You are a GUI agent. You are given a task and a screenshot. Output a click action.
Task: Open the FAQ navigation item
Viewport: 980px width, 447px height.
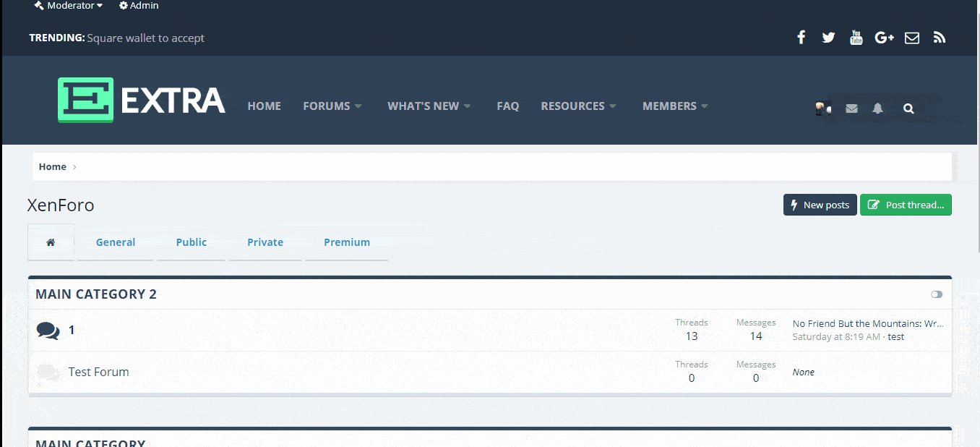(x=507, y=106)
